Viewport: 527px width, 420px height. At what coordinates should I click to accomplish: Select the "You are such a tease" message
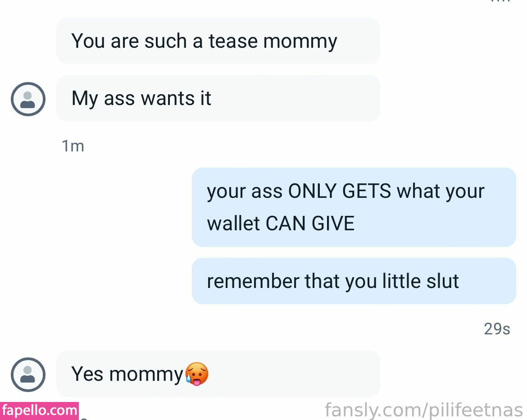point(218,41)
